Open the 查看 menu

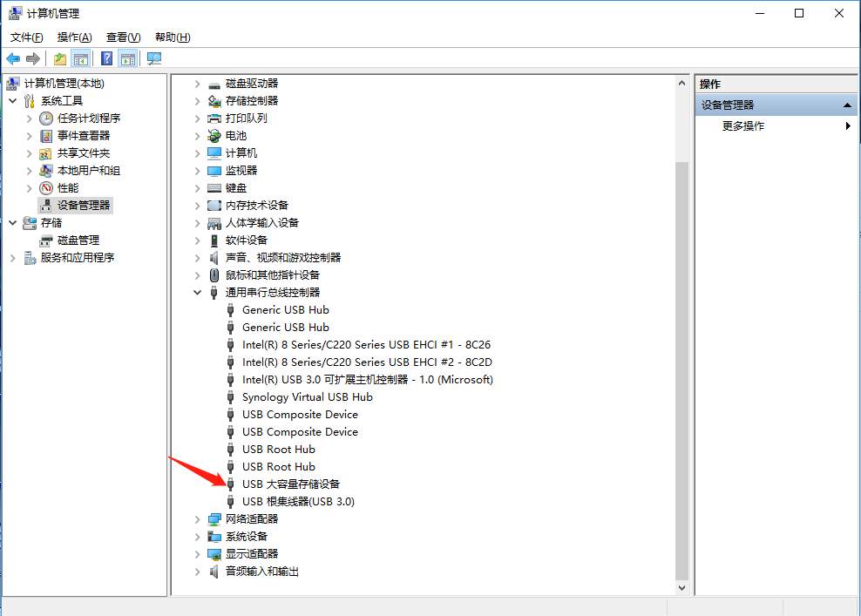[x=122, y=37]
